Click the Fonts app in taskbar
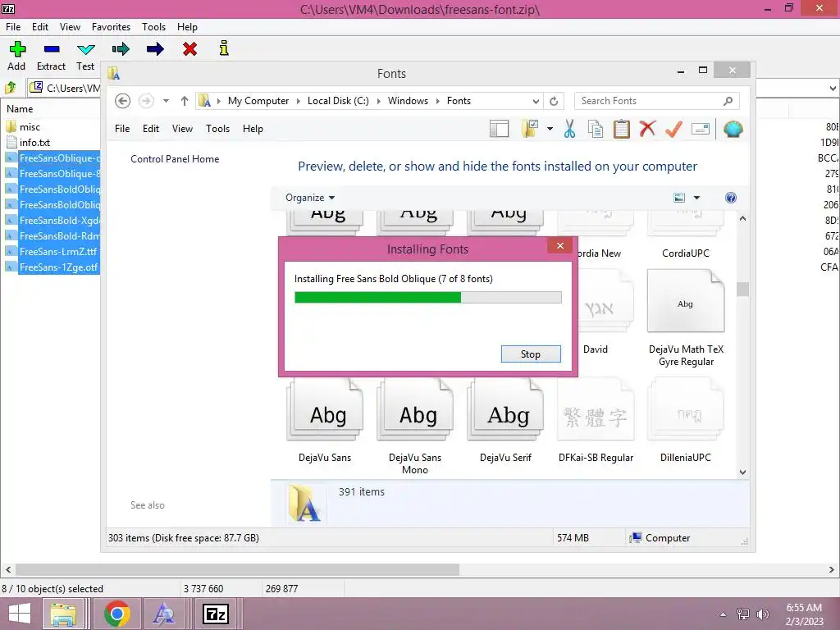The image size is (840, 630). [x=163, y=614]
